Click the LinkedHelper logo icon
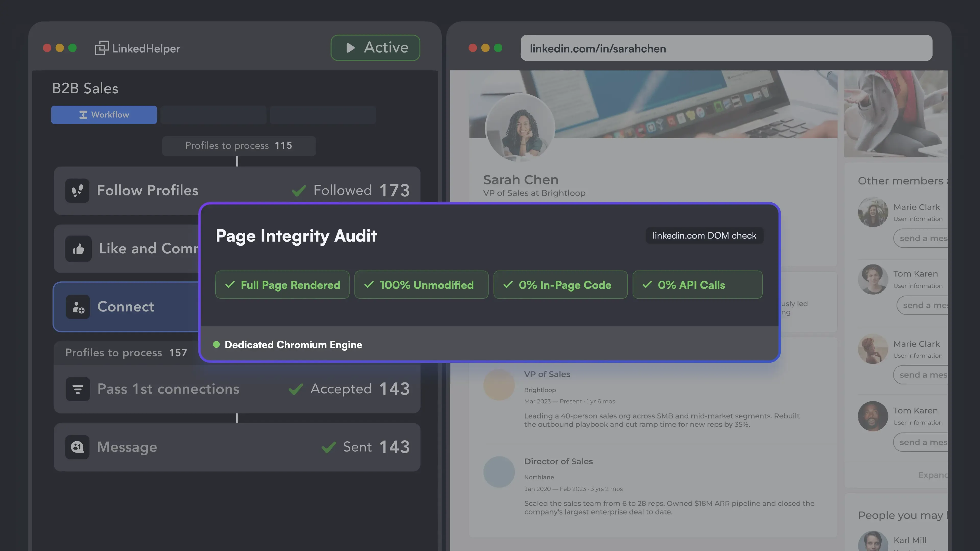This screenshot has width=980, height=551. pyautogui.click(x=102, y=48)
